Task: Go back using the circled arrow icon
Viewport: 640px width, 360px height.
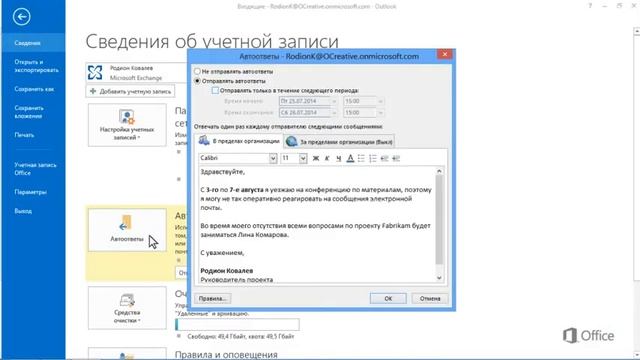Action: coord(21,17)
